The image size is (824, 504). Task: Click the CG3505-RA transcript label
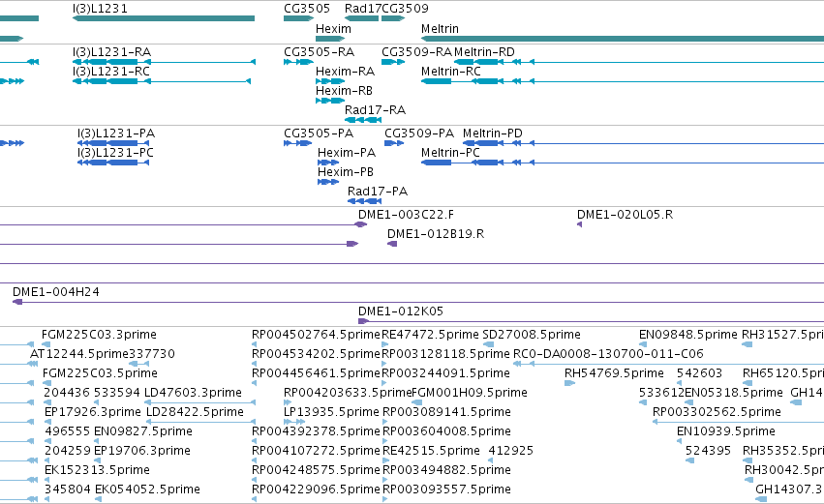[x=319, y=52]
